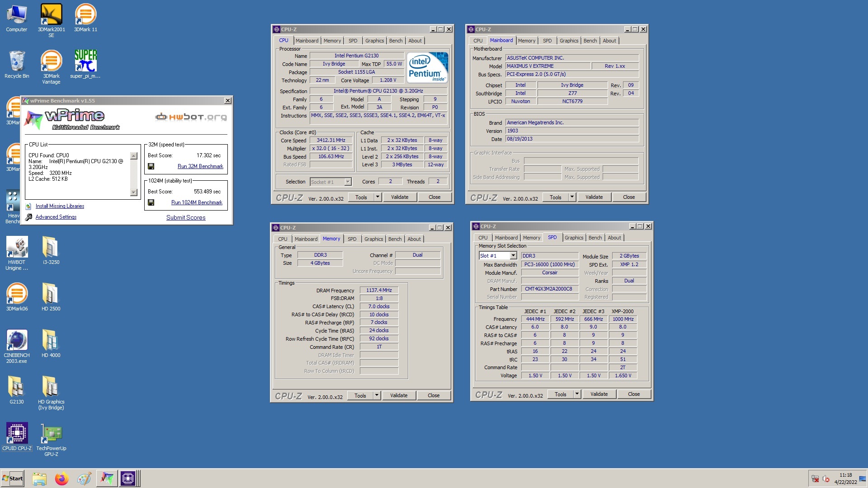Open CPUID CPU-Z desktop shortcut
This screenshot has width=868, height=488.
pyautogui.click(x=17, y=436)
